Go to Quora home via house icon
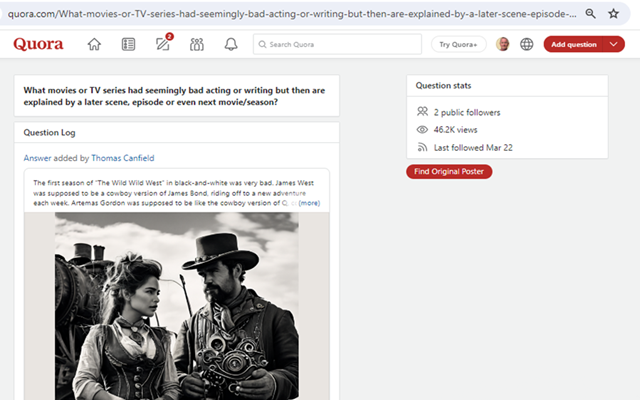The width and height of the screenshot is (640, 400). pyautogui.click(x=94, y=44)
